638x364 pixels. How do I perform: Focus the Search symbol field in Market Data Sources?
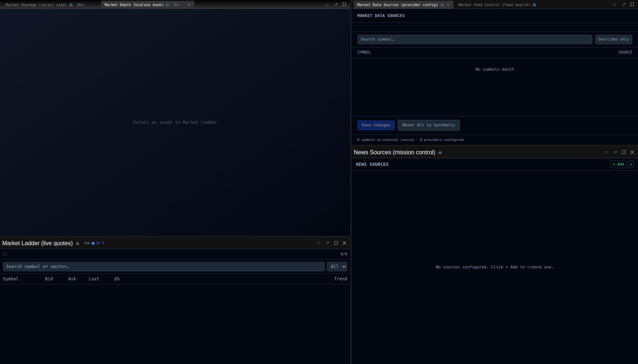point(475,39)
